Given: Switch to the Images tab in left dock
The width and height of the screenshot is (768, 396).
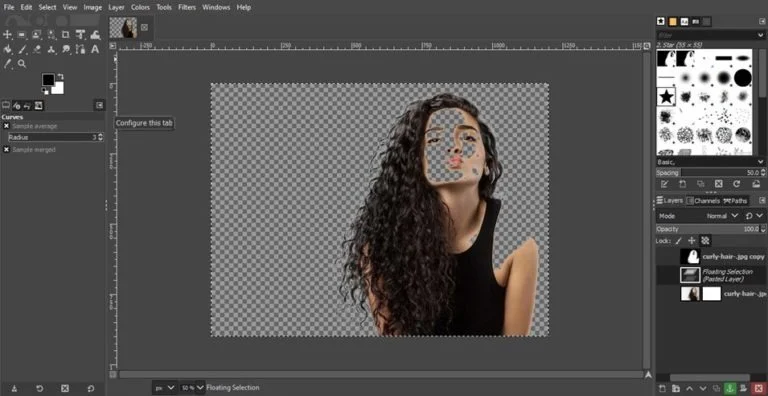Looking at the screenshot, I should (38, 105).
